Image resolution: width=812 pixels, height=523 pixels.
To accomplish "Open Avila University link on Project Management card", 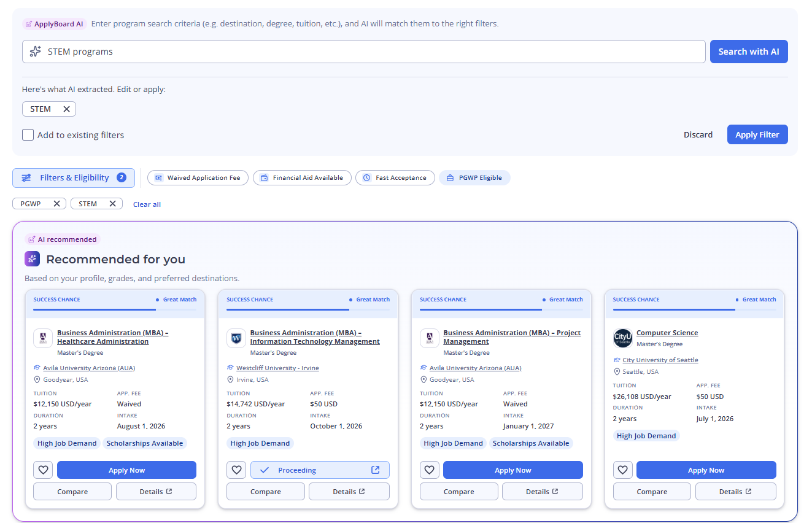I will pos(476,368).
